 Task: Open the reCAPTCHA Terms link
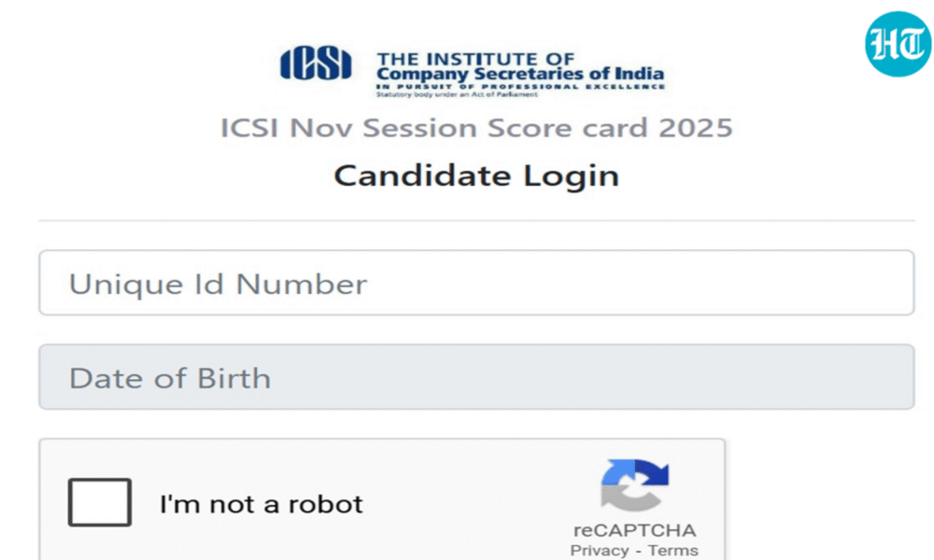click(x=673, y=551)
